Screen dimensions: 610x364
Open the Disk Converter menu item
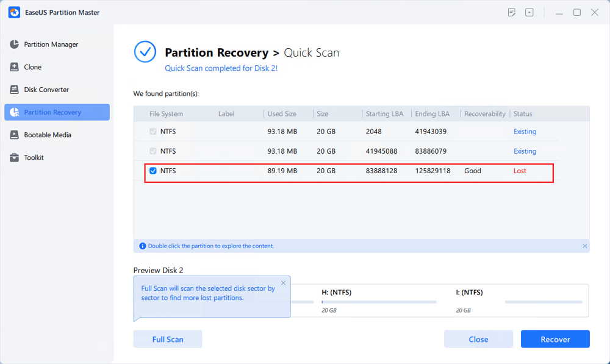pyautogui.click(x=46, y=90)
